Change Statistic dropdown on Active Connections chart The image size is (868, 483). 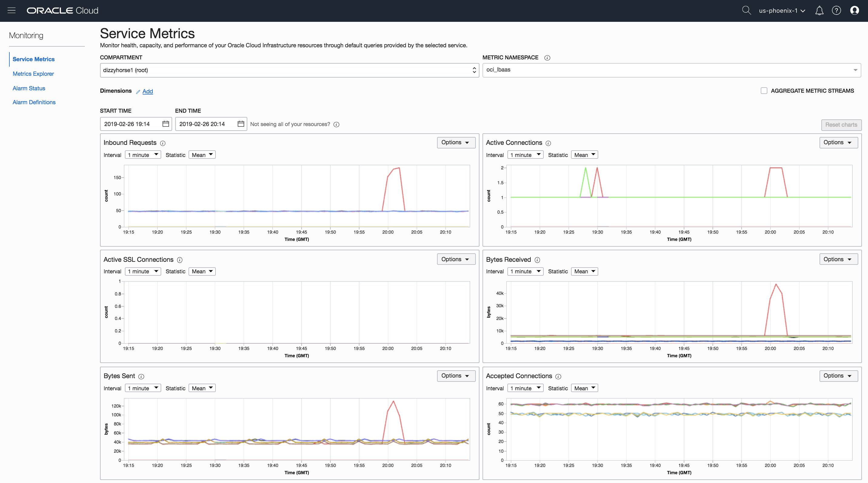click(584, 155)
